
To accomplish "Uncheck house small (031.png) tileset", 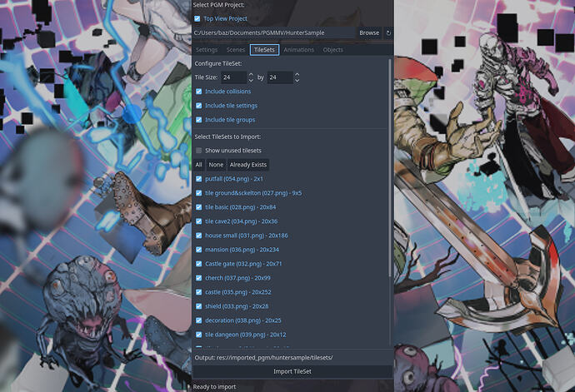I will click(x=199, y=236).
